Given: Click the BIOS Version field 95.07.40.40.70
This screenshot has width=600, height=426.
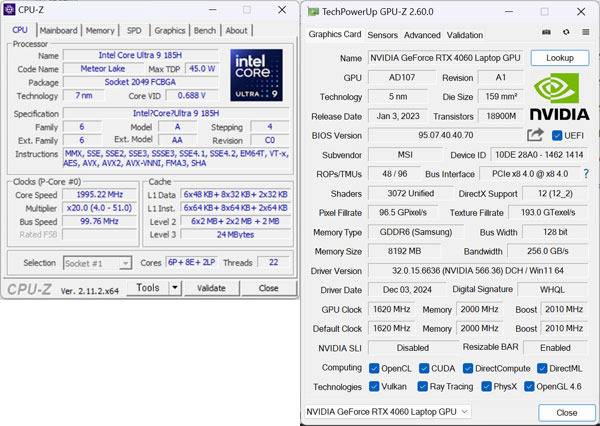Looking at the screenshot, I should (445, 135).
